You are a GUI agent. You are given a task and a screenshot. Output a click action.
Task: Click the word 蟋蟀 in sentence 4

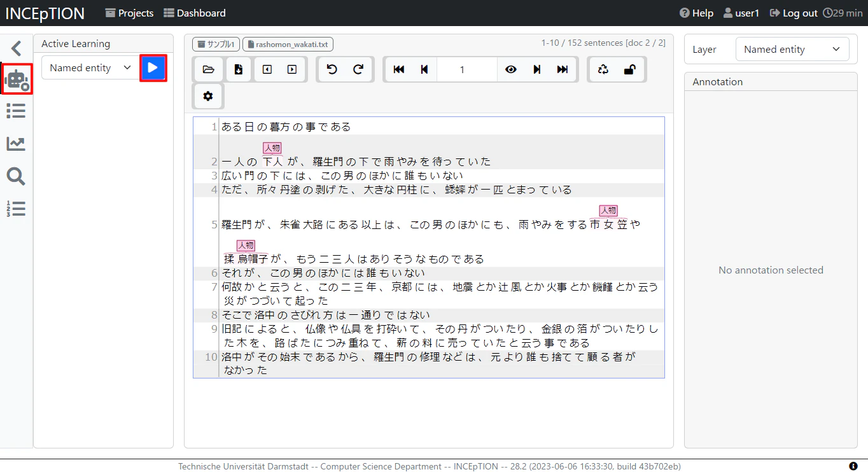454,190
